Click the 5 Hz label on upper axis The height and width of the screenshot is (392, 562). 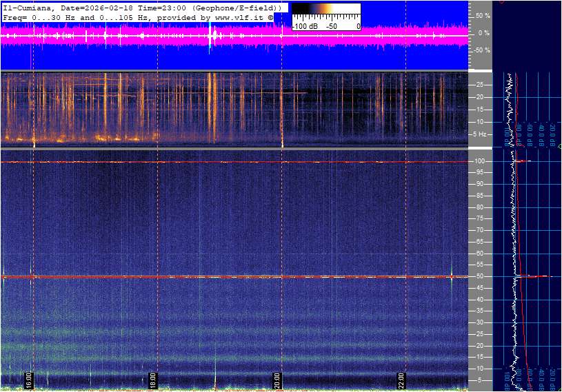point(481,134)
